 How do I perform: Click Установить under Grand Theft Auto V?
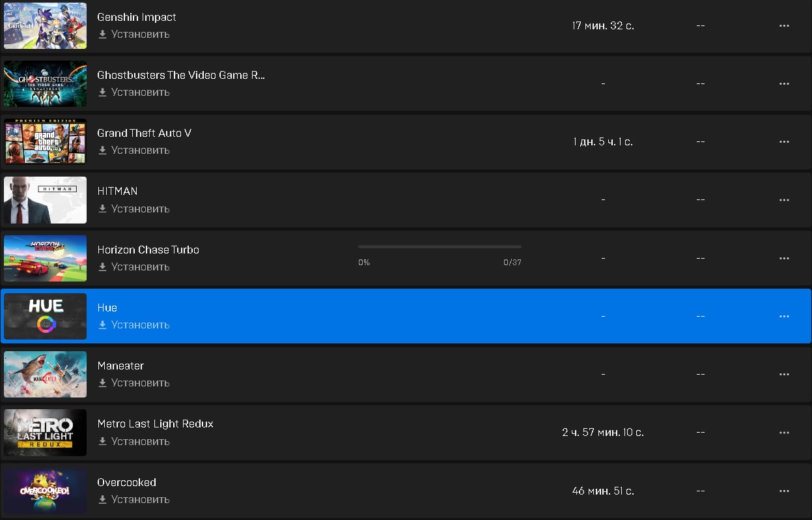[x=140, y=150]
